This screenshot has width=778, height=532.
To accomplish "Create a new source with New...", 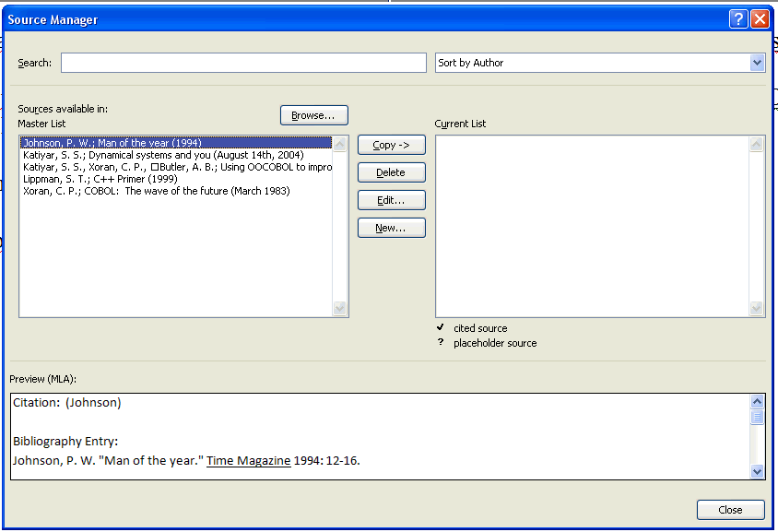I will click(x=391, y=228).
